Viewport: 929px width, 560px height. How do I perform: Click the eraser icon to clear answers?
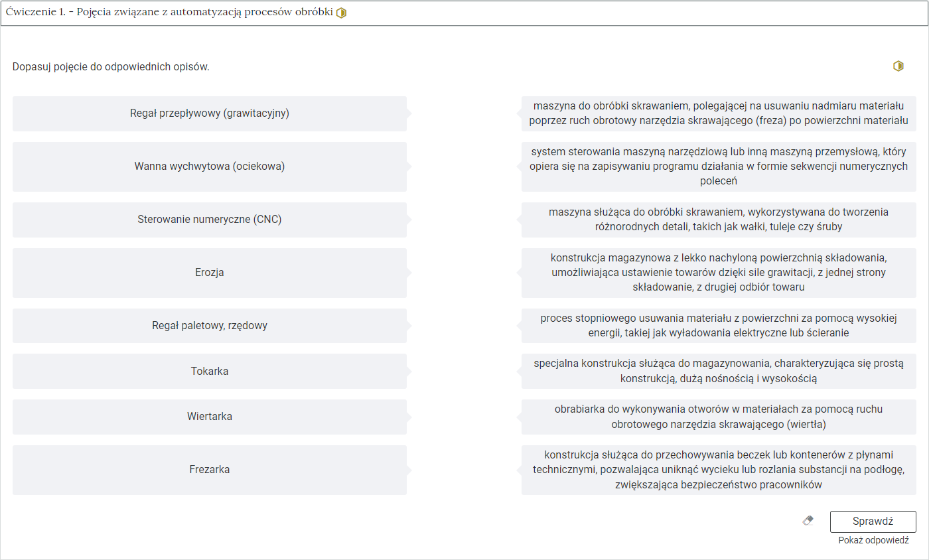coord(808,521)
